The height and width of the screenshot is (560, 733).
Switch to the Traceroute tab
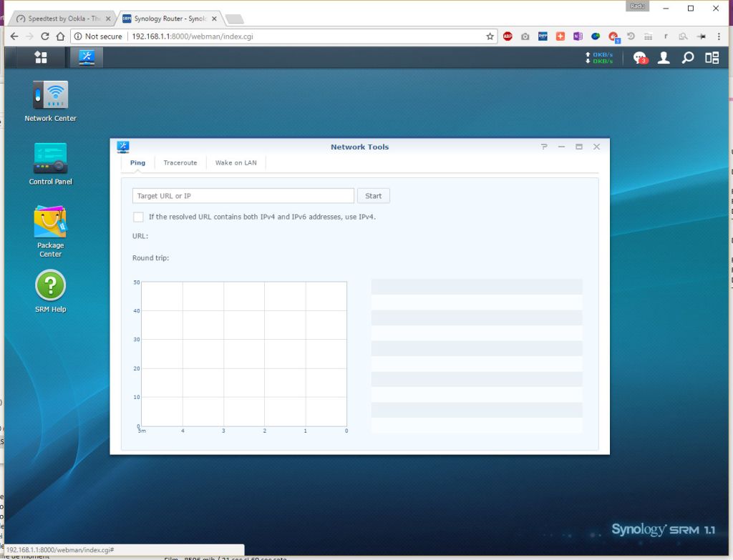point(180,163)
